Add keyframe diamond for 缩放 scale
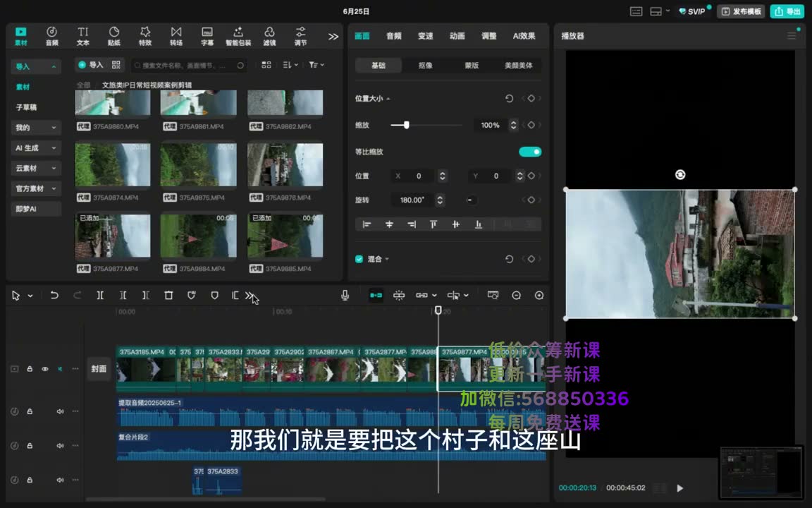812x508 pixels. (531, 125)
